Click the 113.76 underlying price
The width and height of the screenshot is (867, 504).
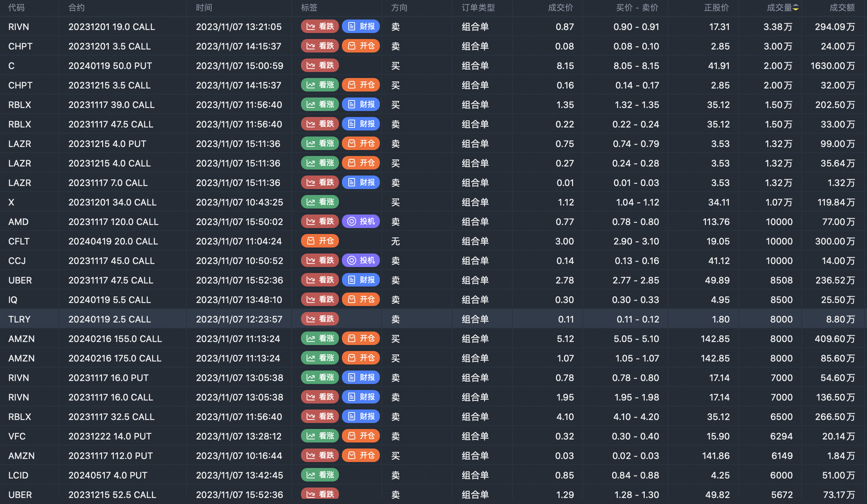(716, 222)
